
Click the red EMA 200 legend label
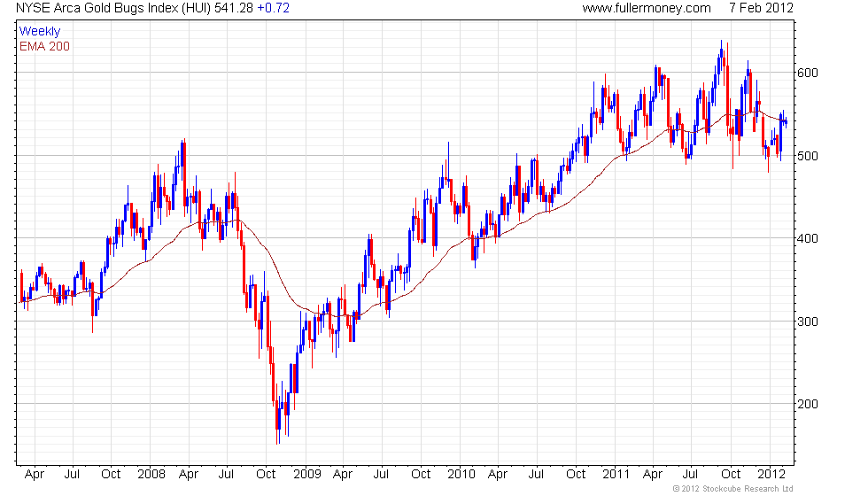click(44, 46)
